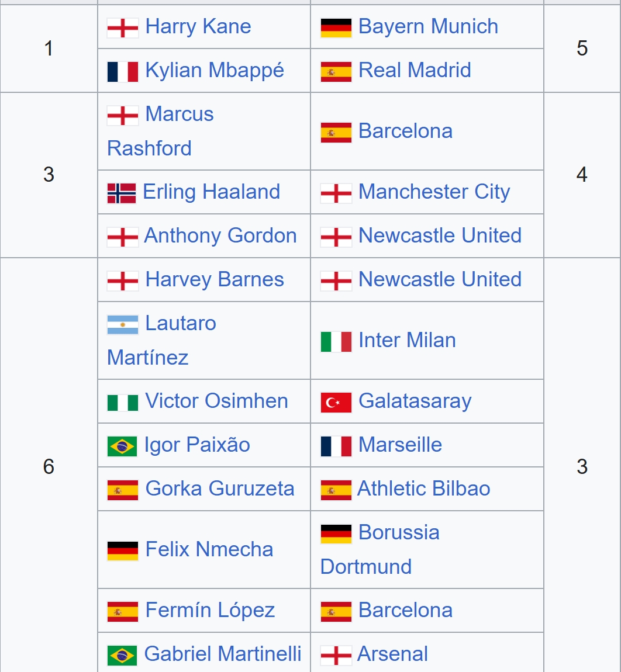Open Anthony Gordon's Newcastle United link

(440, 235)
